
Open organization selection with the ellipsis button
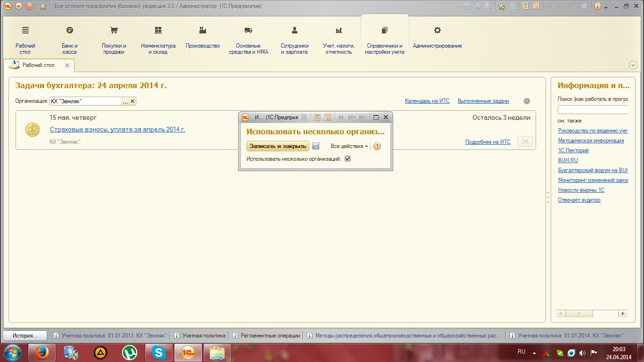point(125,101)
